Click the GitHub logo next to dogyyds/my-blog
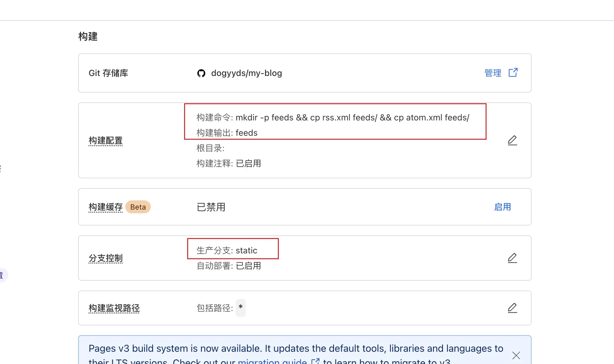The image size is (614, 364). tap(201, 73)
